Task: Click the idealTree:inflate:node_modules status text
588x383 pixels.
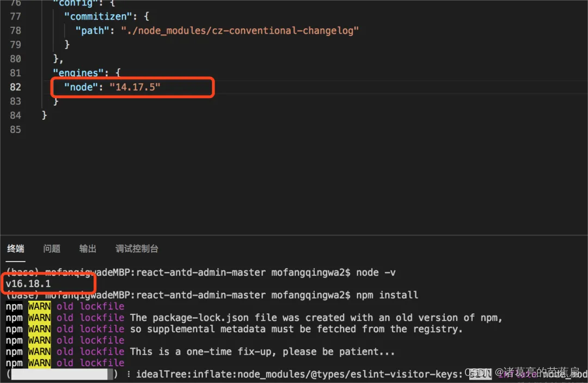Action: click(x=299, y=374)
